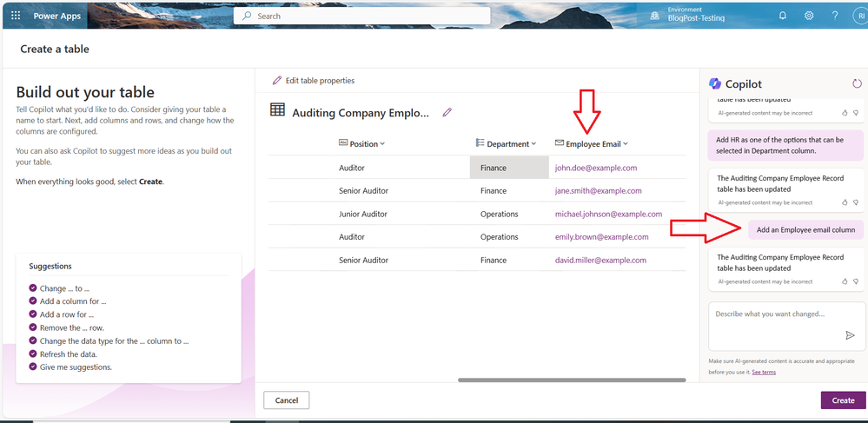The image size is (868, 423).
Task: Thumbs down the topmost Copilot response
Action: (855, 112)
